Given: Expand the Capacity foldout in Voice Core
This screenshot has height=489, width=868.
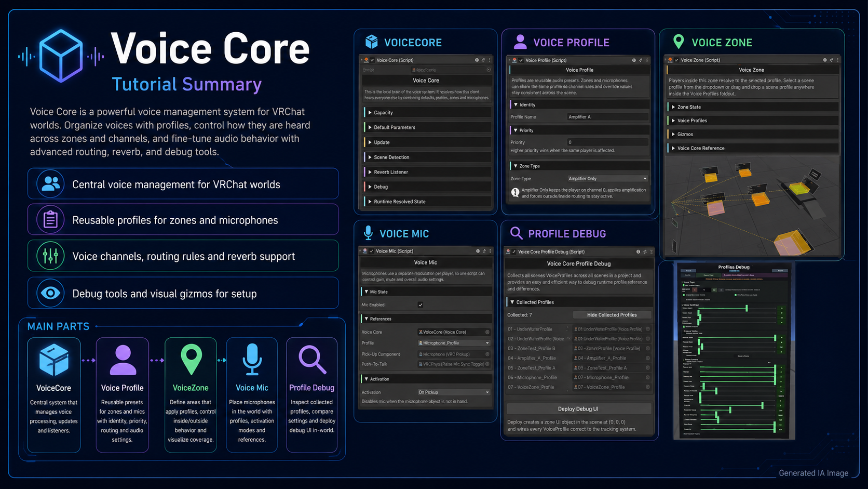Looking at the screenshot, I should (428, 112).
